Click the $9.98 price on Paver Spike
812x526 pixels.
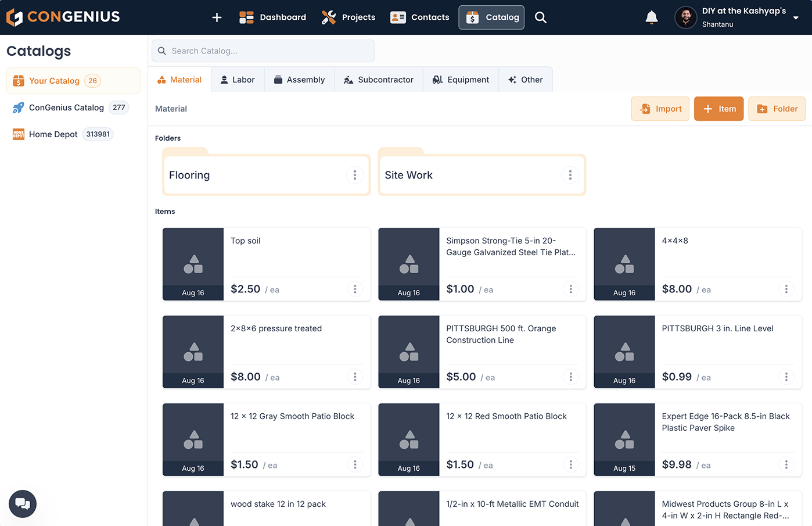click(x=677, y=464)
